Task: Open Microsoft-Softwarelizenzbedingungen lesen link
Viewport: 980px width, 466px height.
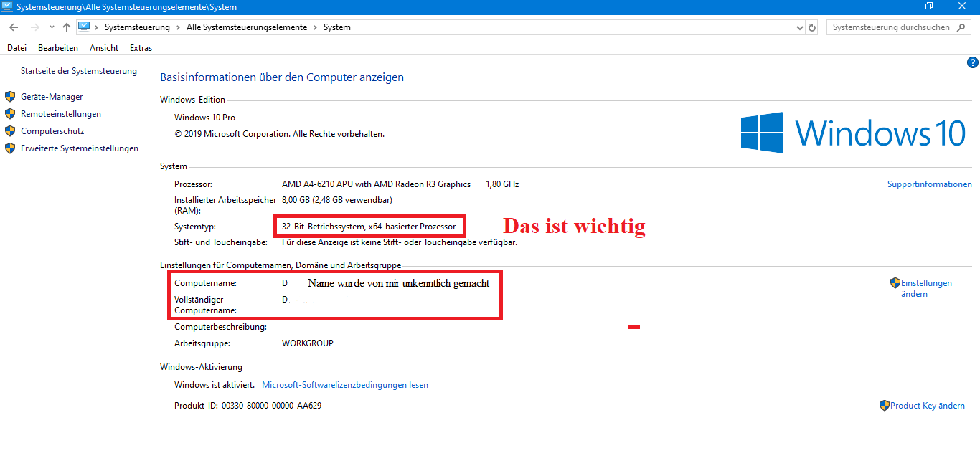Action: pyautogui.click(x=345, y=385)
